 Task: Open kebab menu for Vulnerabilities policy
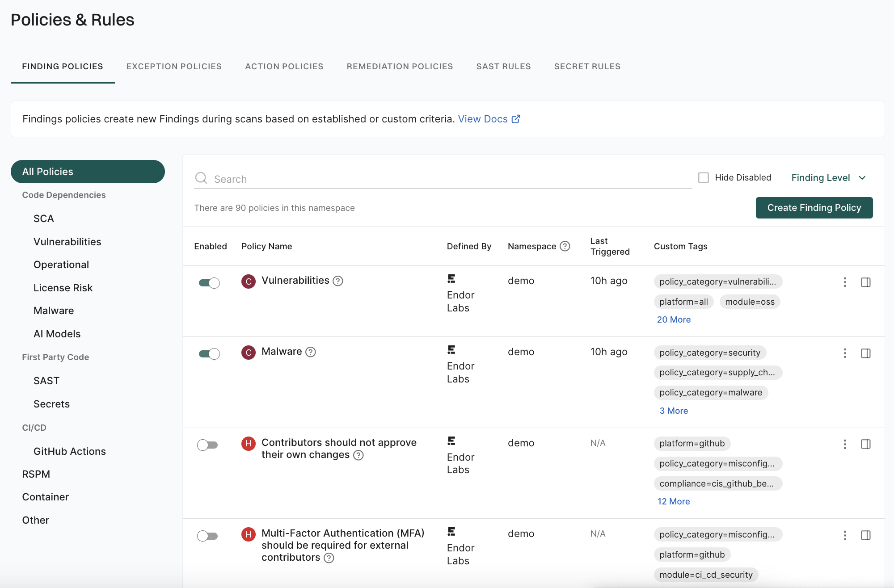pos(844,282)
